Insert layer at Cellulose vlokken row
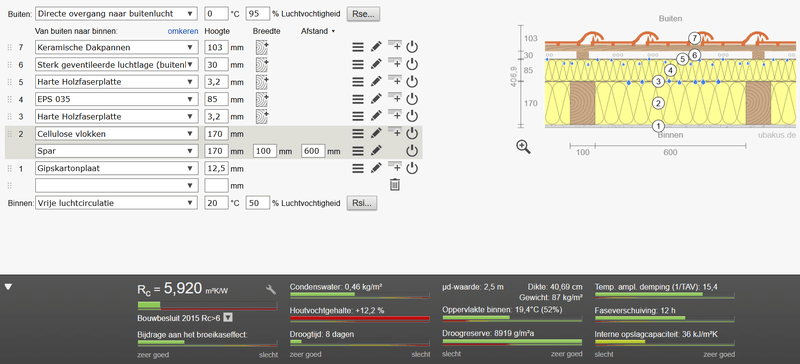Image resolution: width=800 pixels, height=364 pixels. [x=394, y=132]
